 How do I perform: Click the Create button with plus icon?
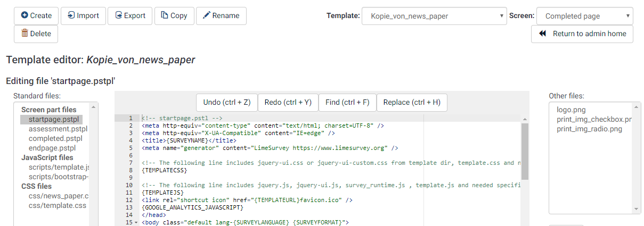(x=36, y=16)
